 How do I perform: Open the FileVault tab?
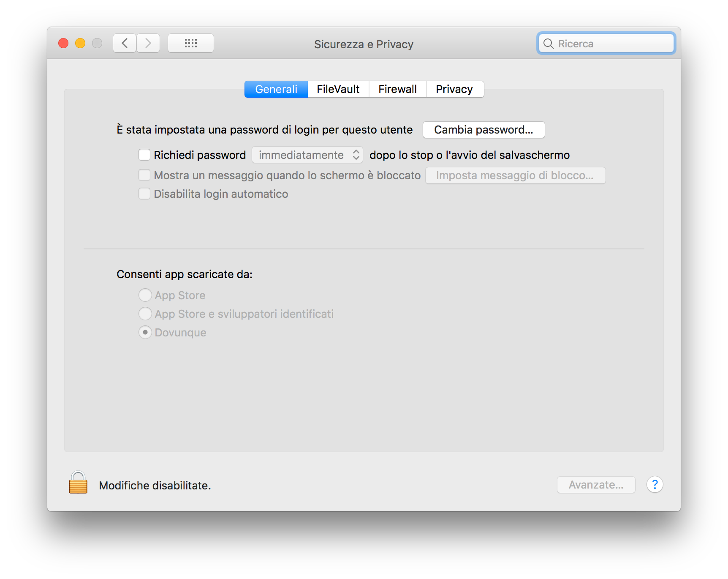[338, 89]
